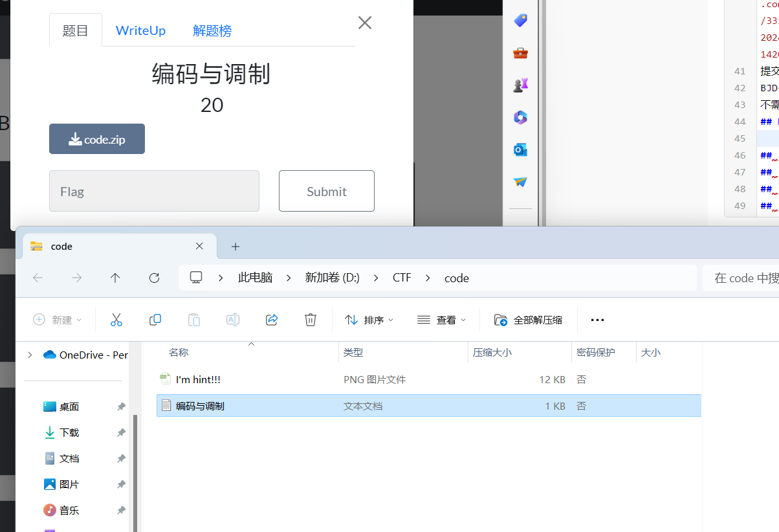Click the Share icon in Explorer toolbar
Viewport: 779px width, 532px height.
pos(272,320)
